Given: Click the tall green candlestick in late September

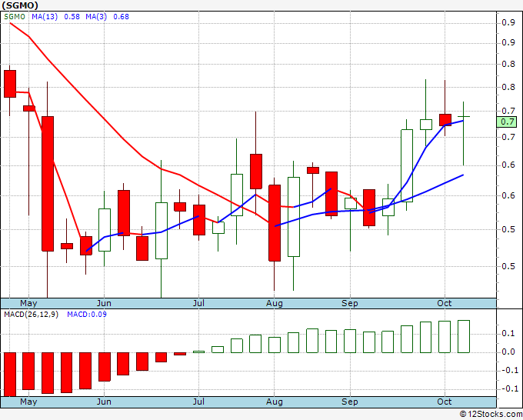Looking at the screenshot, I should 407,166.
